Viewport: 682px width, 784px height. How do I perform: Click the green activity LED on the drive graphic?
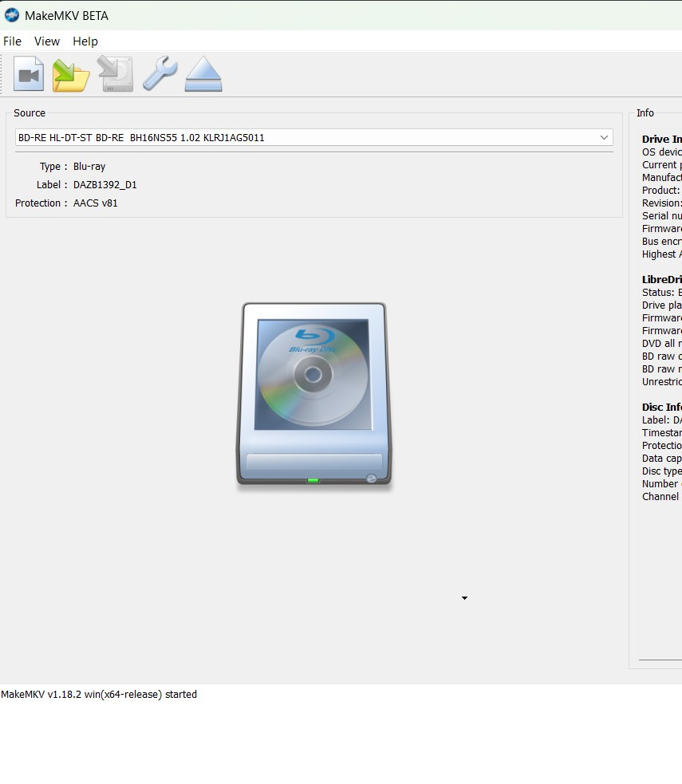pos(313,480)
